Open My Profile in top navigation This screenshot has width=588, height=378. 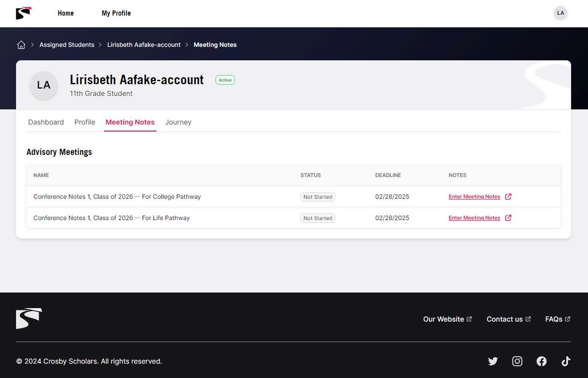(x=116, y=13)
